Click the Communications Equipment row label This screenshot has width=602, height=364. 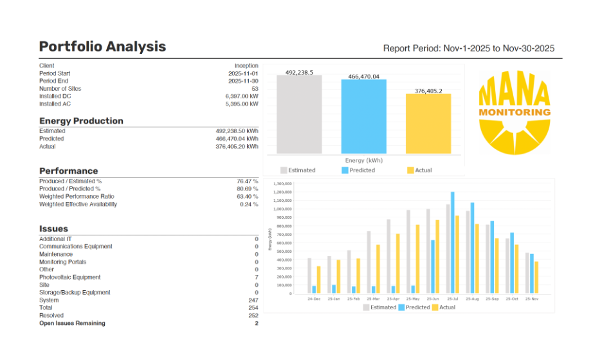click(76, 246)
